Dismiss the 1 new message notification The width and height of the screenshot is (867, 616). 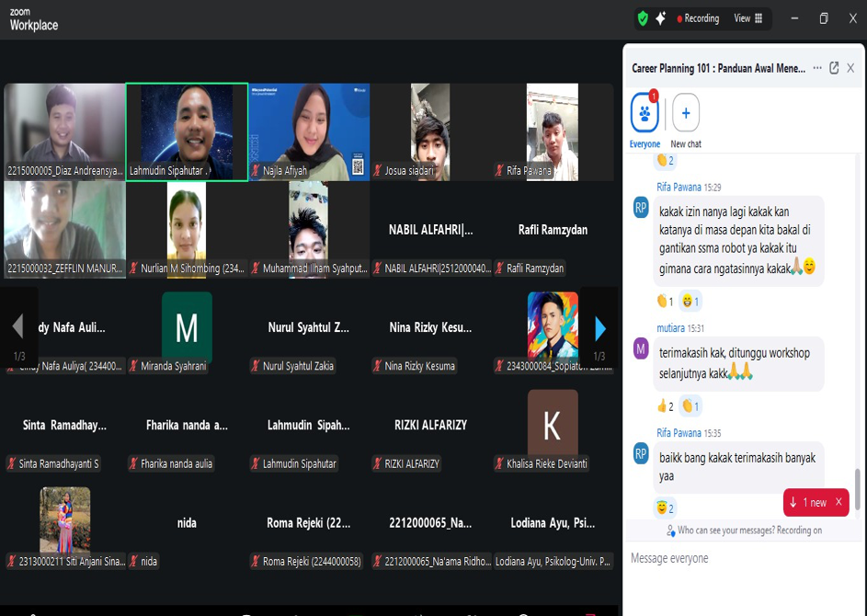[838, 503]
